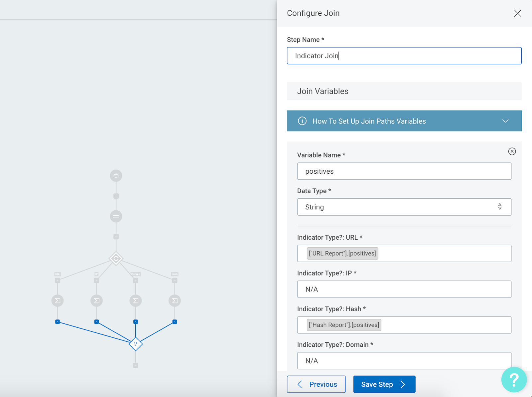Viewport: 532px width, 397px height.
Task: Click the Save Step button
Action: pyautogui.click(x=384, y=384)
